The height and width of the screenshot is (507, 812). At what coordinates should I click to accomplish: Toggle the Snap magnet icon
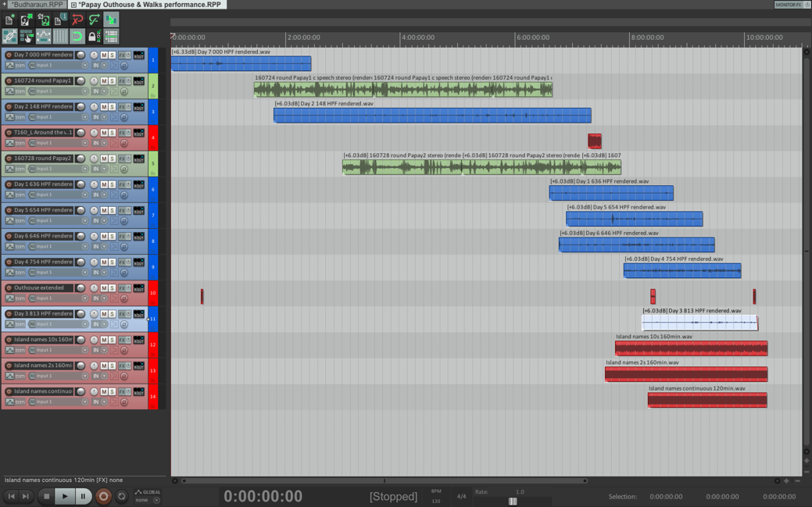tap(77, 37)
